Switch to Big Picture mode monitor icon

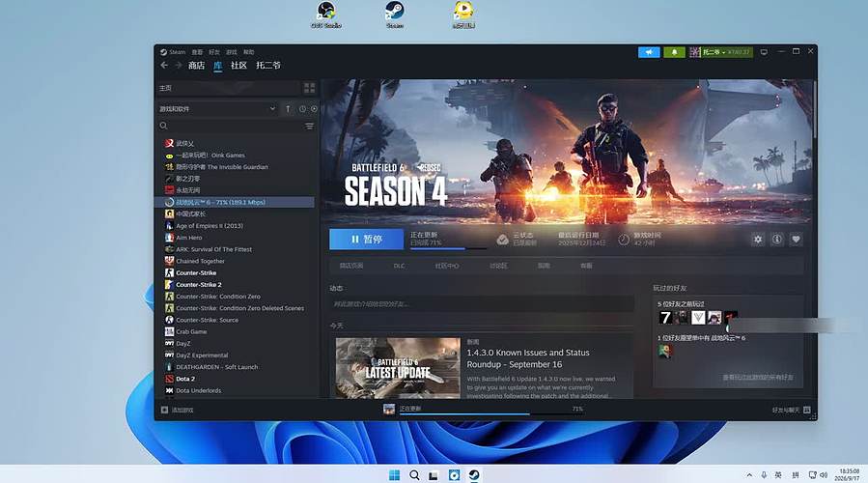tap(764, 52)
